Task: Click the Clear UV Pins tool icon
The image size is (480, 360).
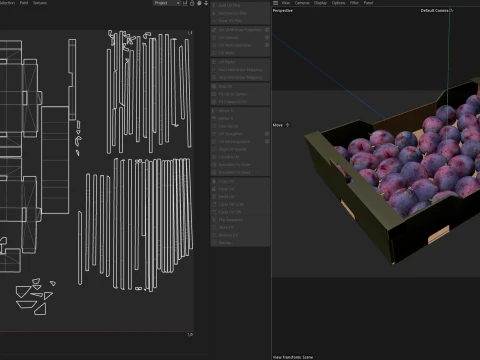Action: click(214, 21)
